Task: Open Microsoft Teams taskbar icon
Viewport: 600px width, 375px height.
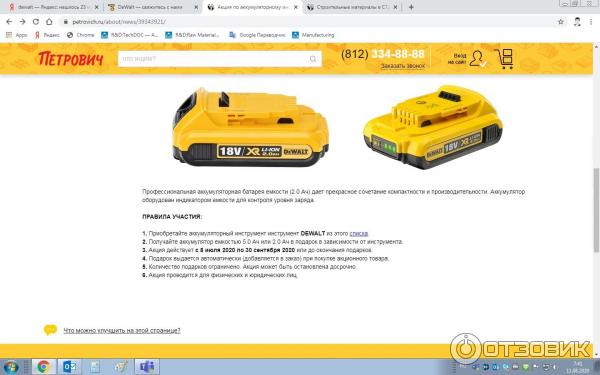Action: pos(147,367)
